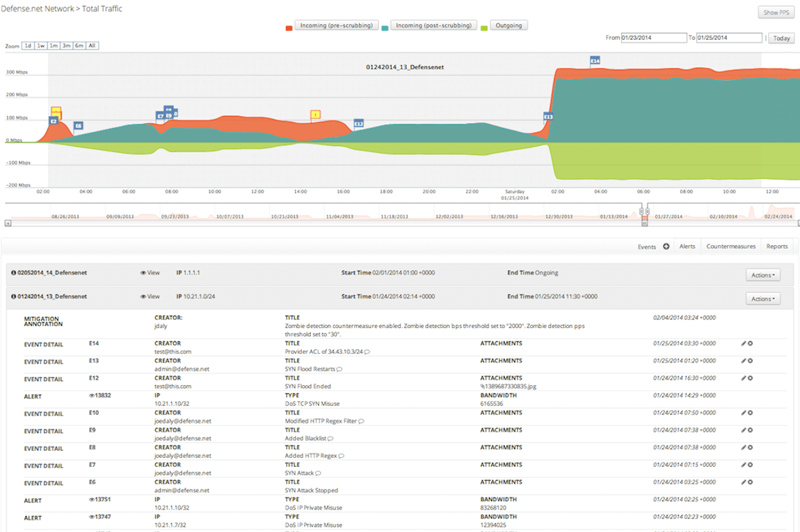Click the Defense.net Network breadcrumb
This screenshot has width=800, height=532.
coord(37,9)
